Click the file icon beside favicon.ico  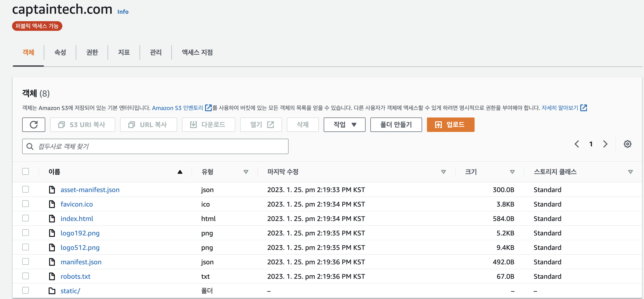[52, 204]
